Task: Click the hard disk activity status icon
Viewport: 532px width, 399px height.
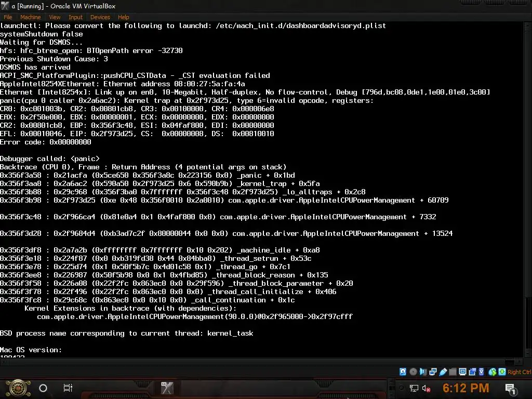Action: coord(403,371)
